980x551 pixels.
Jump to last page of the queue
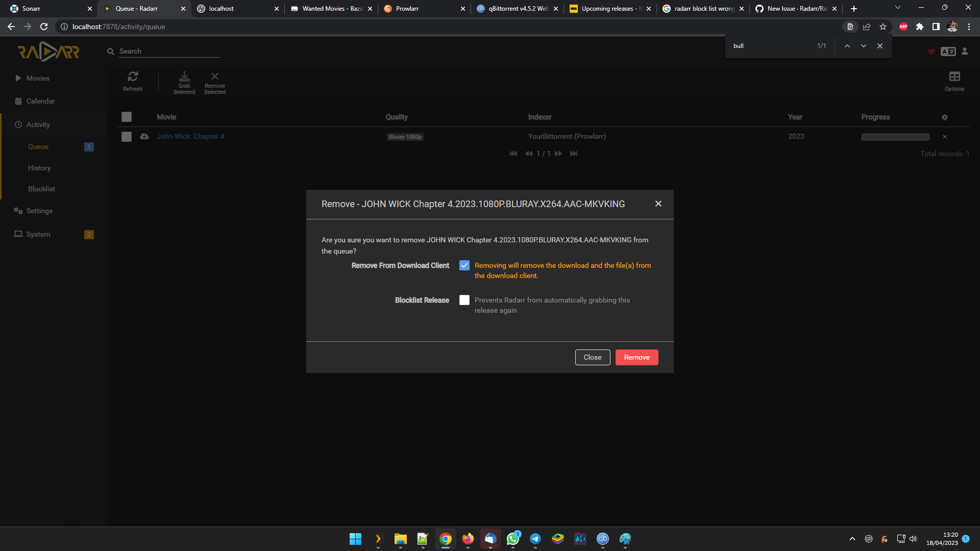[573, 153]
